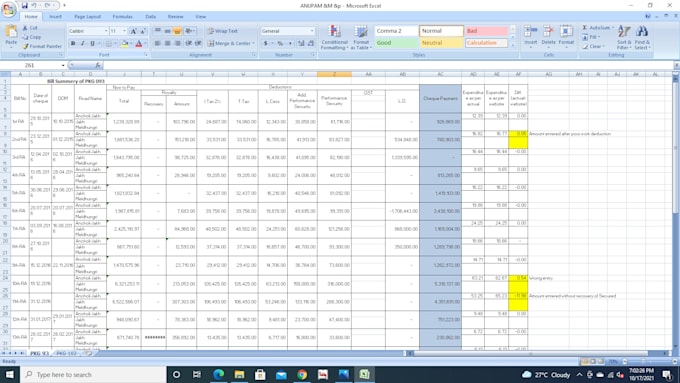Switch to the View ribbon tab
Image resolution: width=680 pixels, height=383 pixels.
click(200, 16)
